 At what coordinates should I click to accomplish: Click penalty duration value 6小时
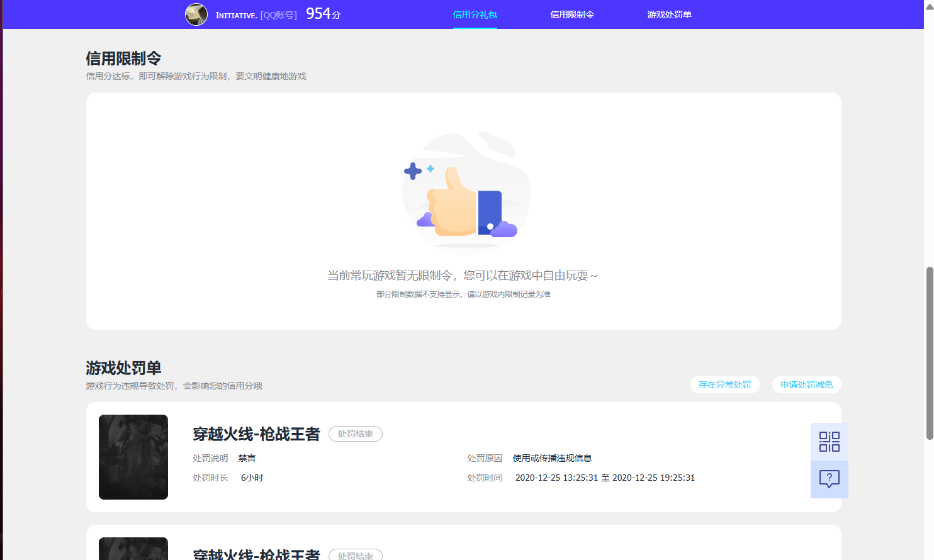(x=252, y=478)
